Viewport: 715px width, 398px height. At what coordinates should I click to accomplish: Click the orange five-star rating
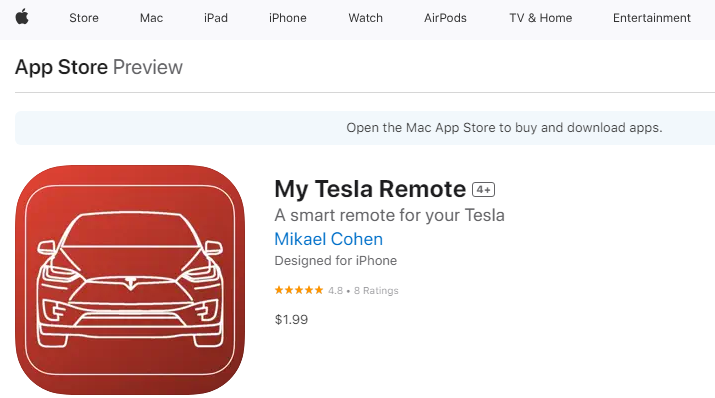coord(299,290)
